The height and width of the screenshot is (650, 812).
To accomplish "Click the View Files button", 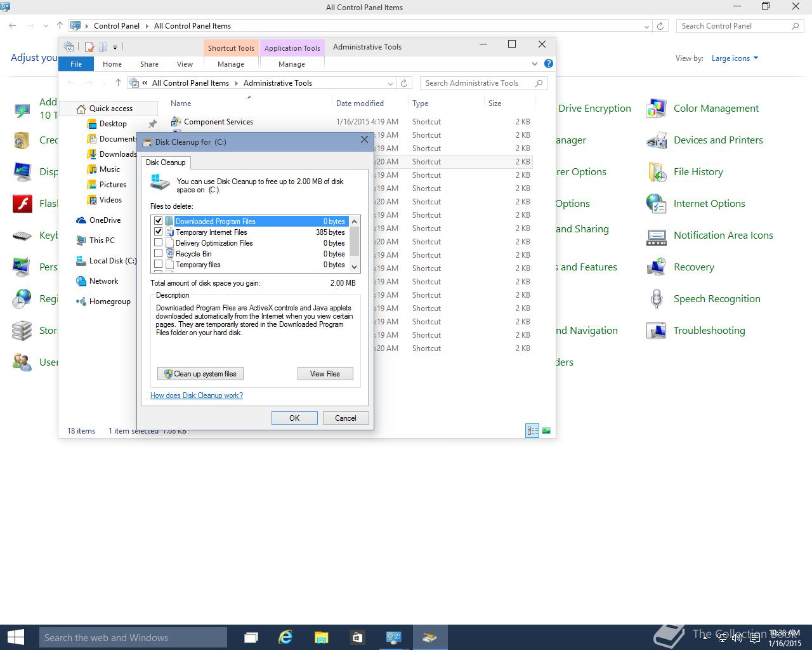I will pos(325,374).
